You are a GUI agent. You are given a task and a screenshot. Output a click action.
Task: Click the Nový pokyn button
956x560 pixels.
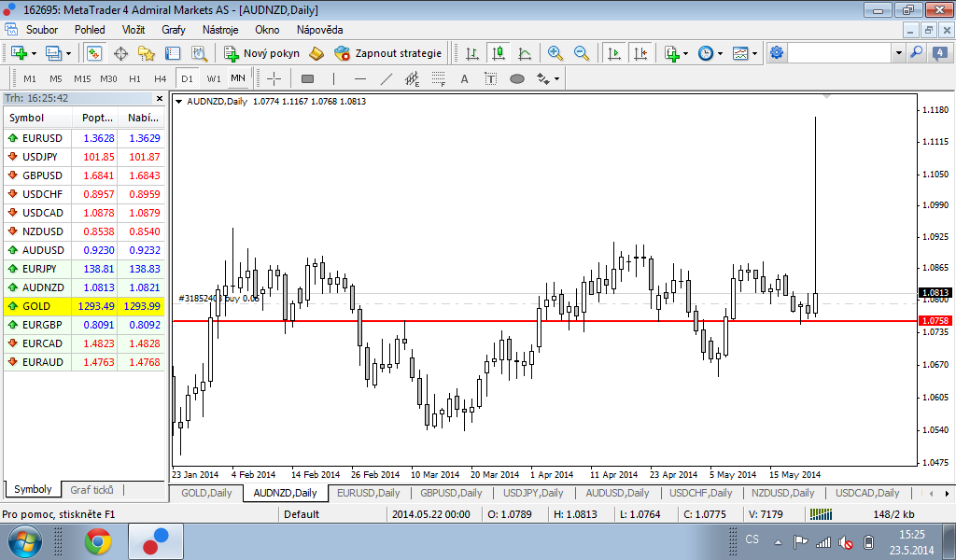[261, 53]
